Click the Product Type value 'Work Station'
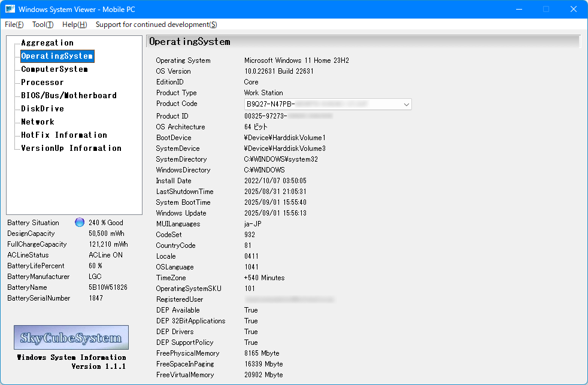This screenshot has width=588, height=385. 263,93
